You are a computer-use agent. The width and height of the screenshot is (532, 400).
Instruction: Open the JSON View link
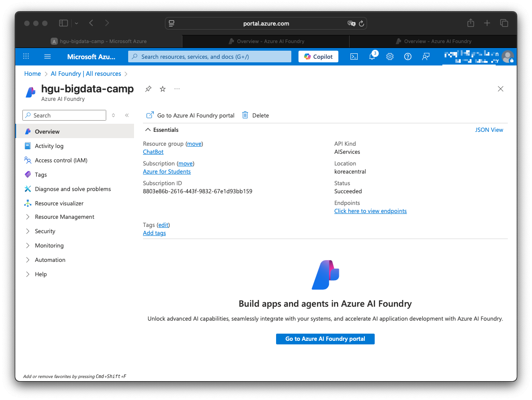(x=489, y=130)
